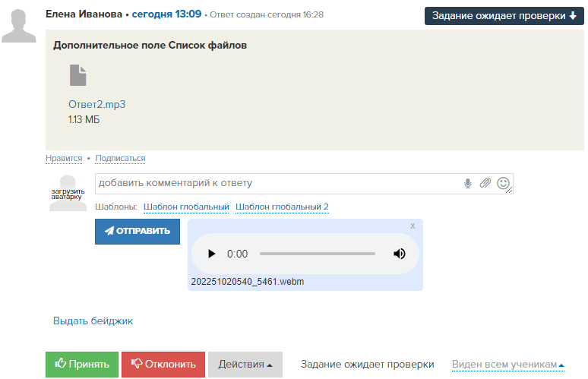Click the Задание ожидает проверки bottom status text
Screen dimensions: 588x379
click(368, 365)
